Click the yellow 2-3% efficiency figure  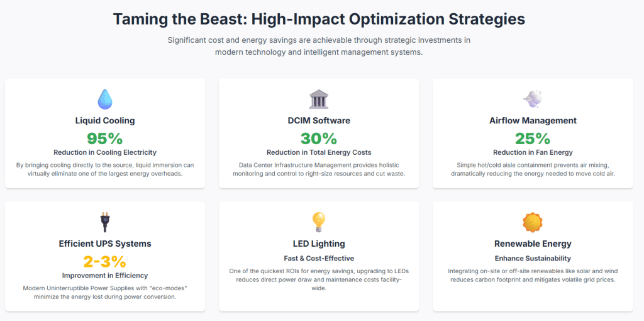[x=104, y=261]
